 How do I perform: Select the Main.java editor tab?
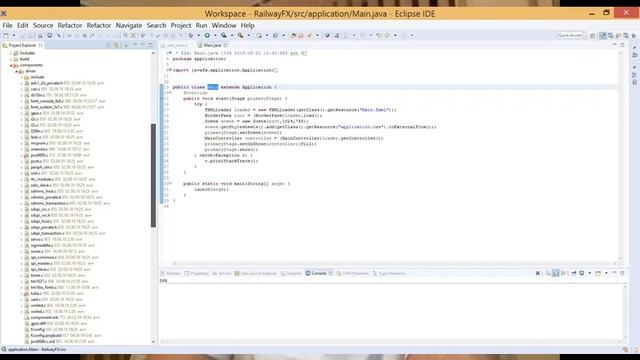(x=213, y=45)
